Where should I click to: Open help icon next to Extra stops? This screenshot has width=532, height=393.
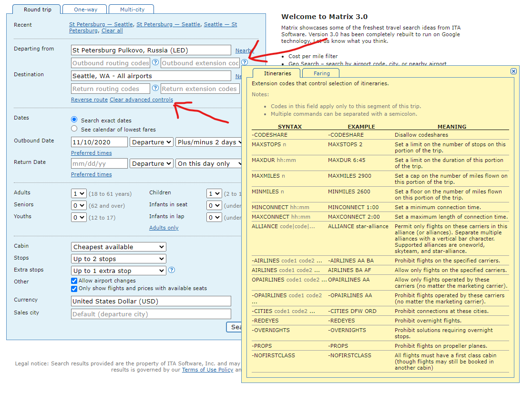click(172, 270)
